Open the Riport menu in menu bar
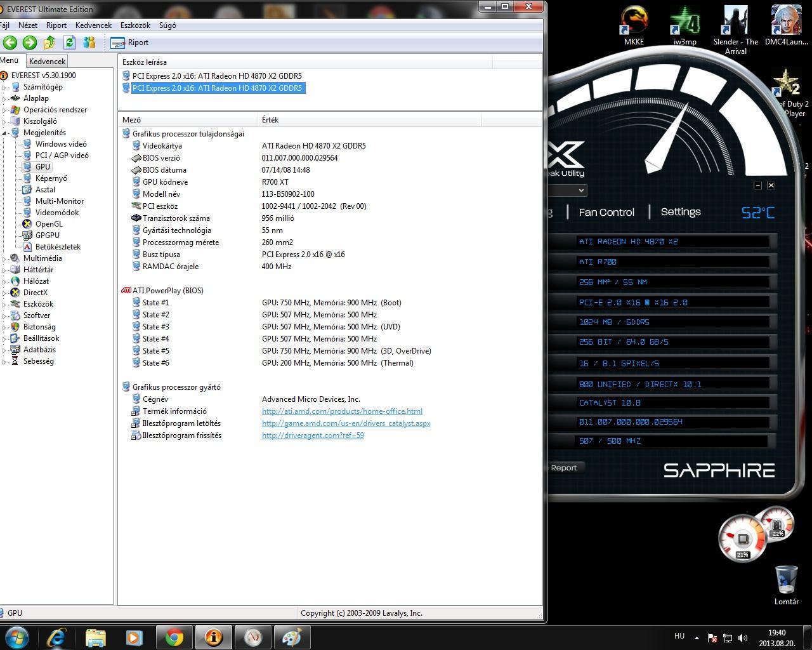 (56, 25)
